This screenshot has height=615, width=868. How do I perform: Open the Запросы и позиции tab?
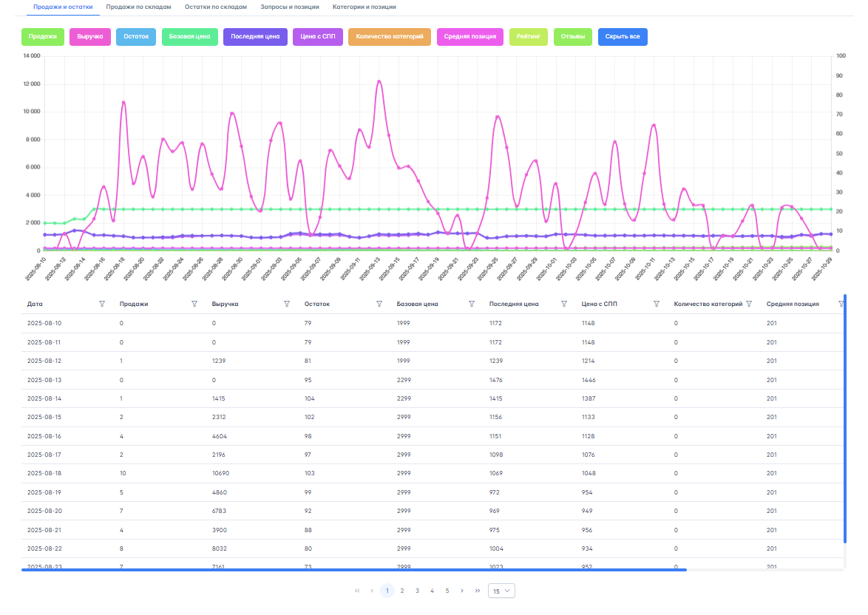(x=290, y=7)
